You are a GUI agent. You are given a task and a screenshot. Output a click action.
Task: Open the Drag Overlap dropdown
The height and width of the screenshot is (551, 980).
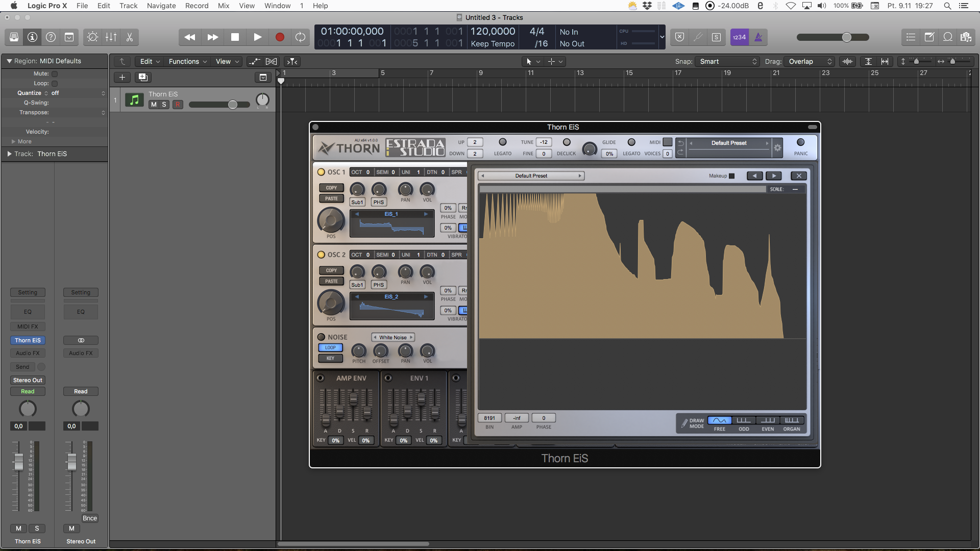point(810,62)
